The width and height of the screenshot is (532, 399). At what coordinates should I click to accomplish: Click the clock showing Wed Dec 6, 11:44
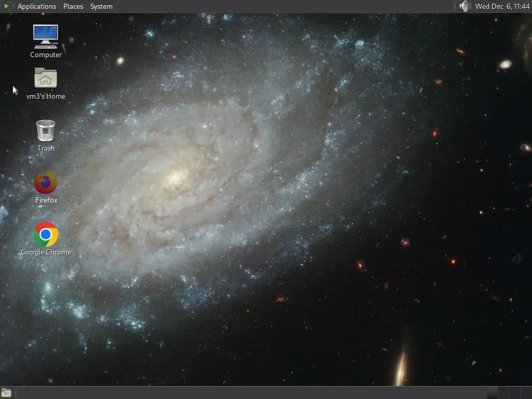click(502, 6)
